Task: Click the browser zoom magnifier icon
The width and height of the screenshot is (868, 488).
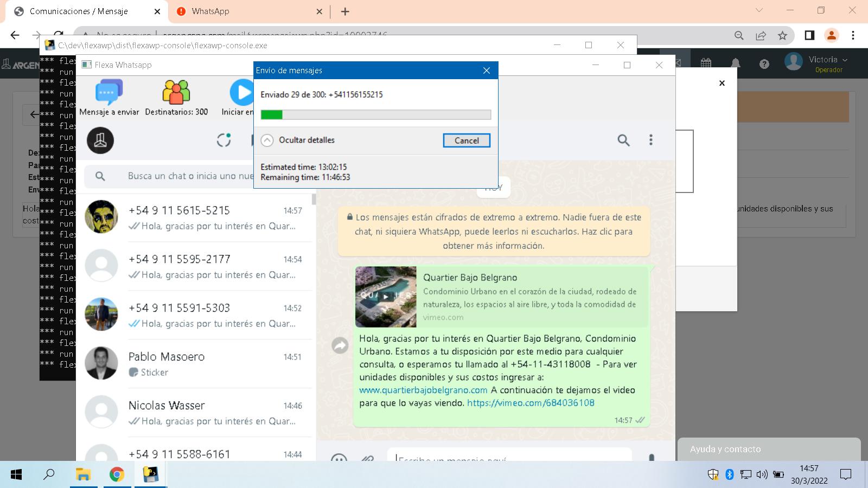Action: [739, 35]
